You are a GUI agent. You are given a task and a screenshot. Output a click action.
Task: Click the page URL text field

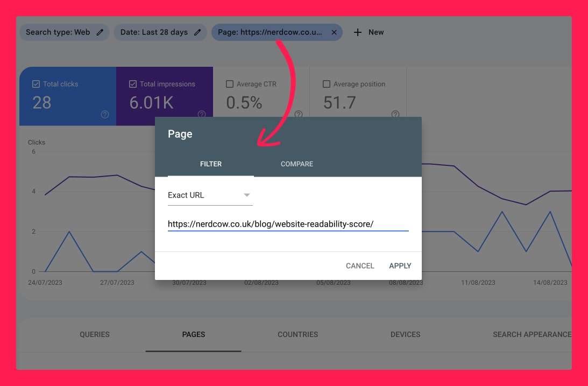(x=288, y=224)
